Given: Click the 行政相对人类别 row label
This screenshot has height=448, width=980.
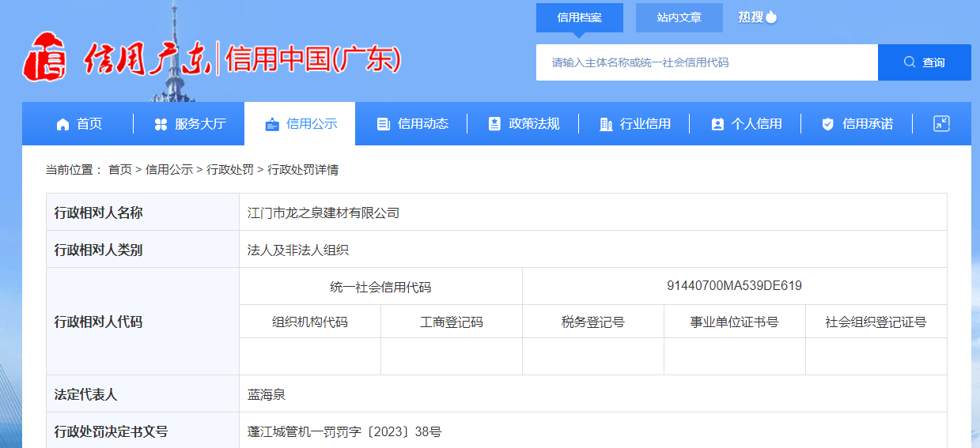Looking at the screenshot, I should point(98,250).
